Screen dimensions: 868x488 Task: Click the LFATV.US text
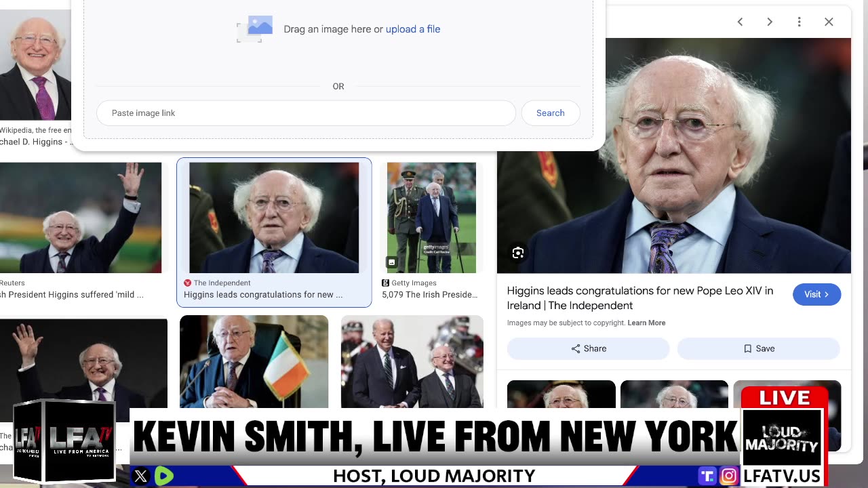point(782,476)
